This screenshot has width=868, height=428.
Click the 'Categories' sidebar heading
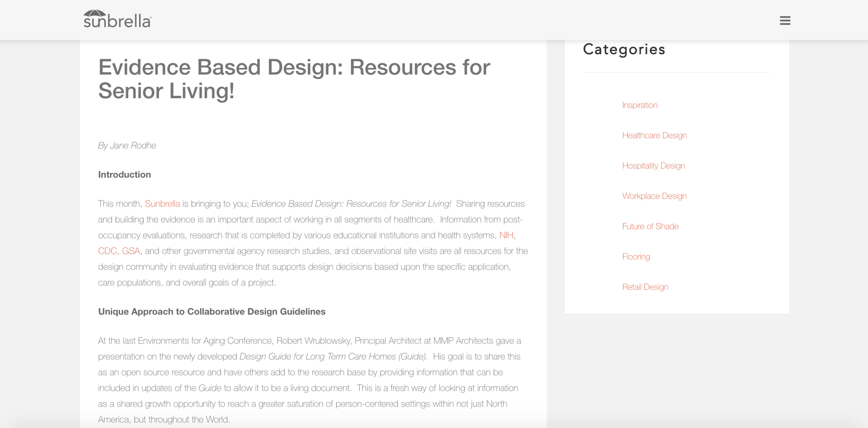[x=624, y=50]
